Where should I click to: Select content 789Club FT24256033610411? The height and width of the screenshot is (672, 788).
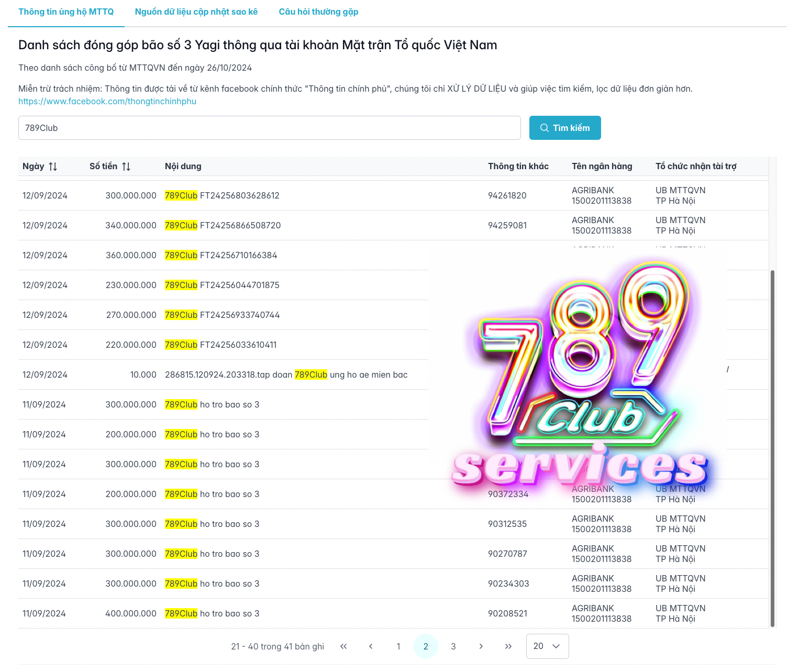click(220, 345)
